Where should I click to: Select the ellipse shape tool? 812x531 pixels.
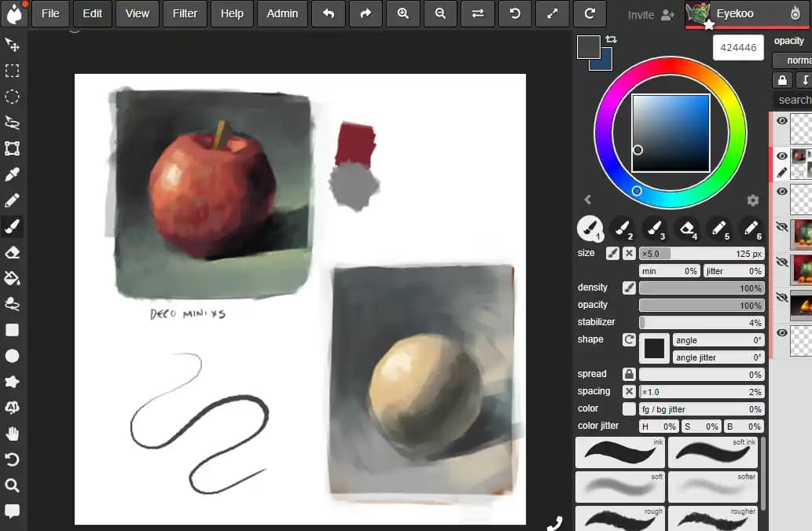tap(12, 356)
